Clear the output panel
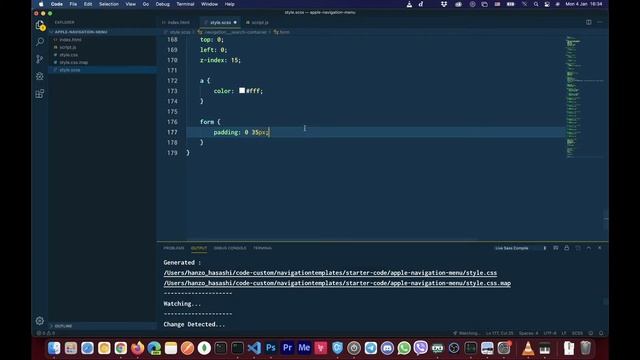640x360 pixels. click(556, 248)
